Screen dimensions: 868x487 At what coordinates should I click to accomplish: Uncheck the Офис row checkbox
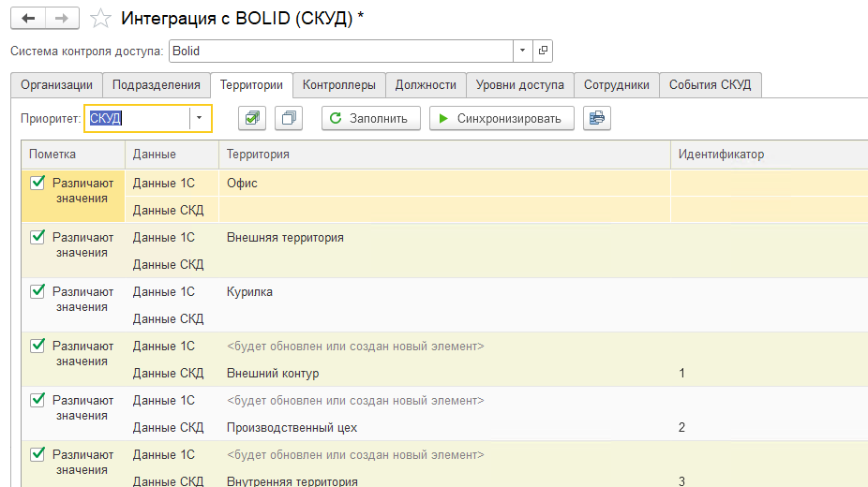(38, 184)
